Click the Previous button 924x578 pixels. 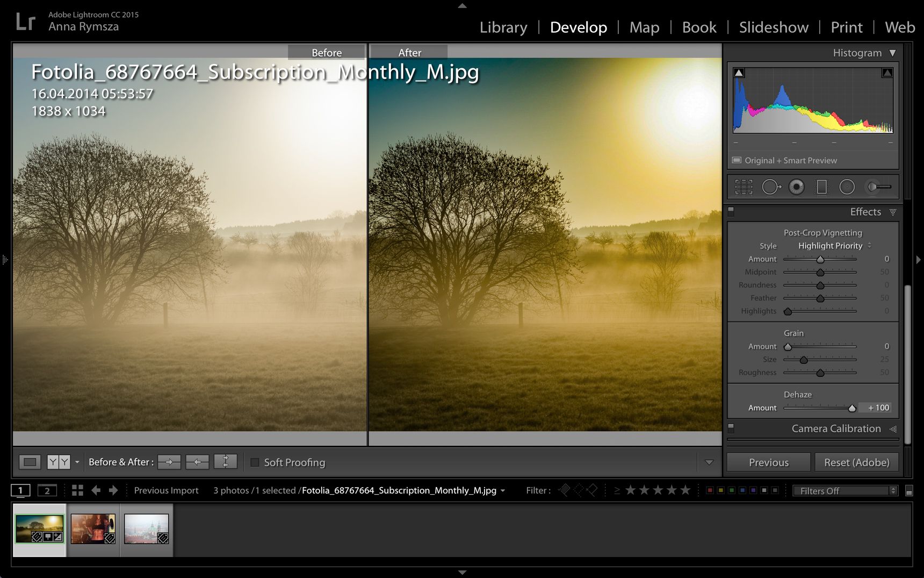pos(769,462)
